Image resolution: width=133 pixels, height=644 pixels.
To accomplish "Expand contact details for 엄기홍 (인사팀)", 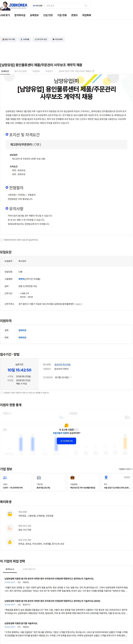I will (71, 377).
